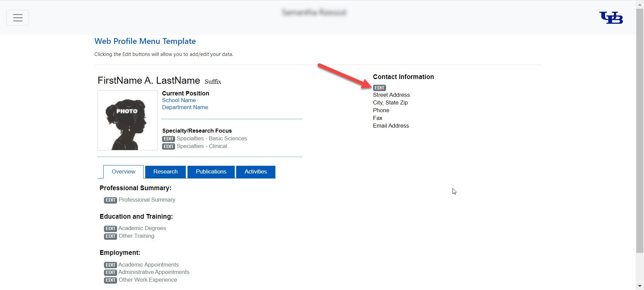Edit Other Work Experience entry

[x=110, y=280]
